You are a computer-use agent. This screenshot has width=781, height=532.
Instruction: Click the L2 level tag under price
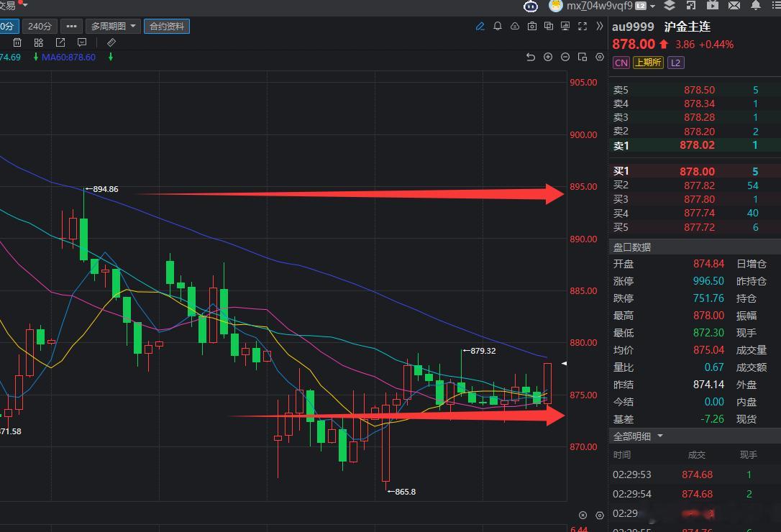click(x=675, y=63)
